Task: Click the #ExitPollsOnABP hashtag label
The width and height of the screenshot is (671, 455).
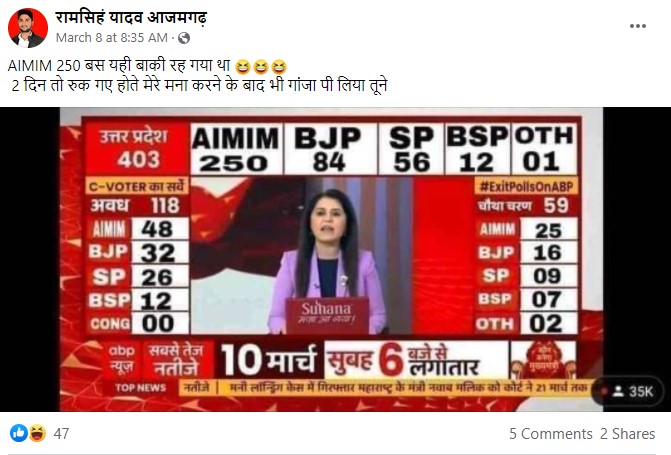Action: (526, 187)
